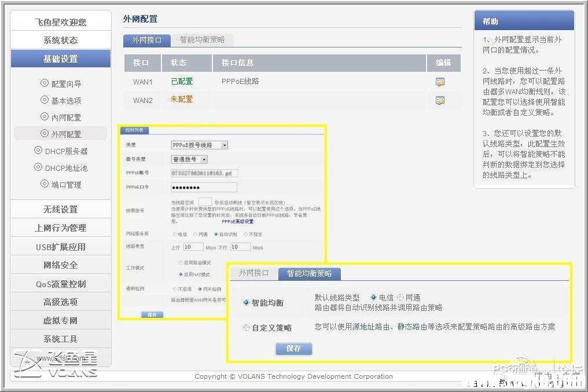The height and width of the screenshot is (392, 588).
Task: Expand the 无线设置 sidebar section
Action: (x=61, y=209)
